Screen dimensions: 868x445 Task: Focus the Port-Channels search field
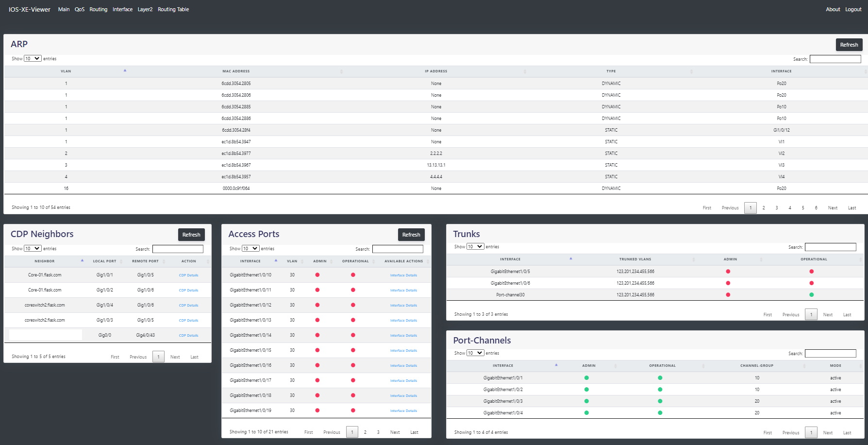(x=830, y=353)
